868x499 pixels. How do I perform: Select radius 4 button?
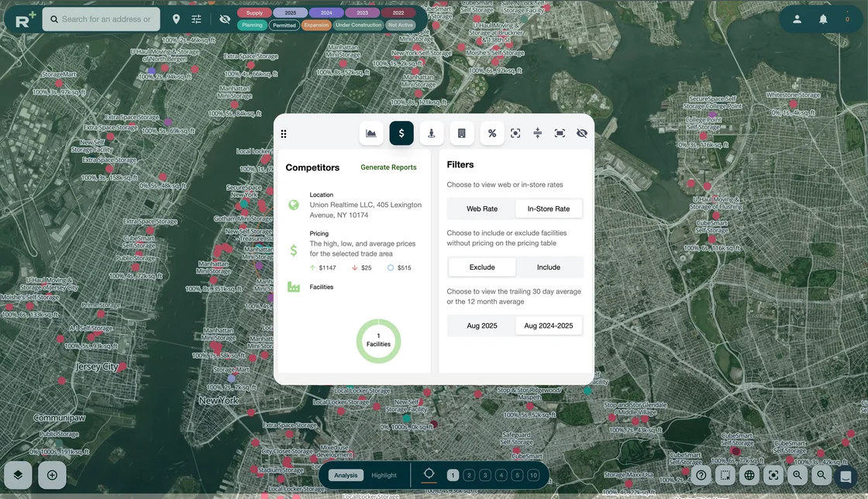pyautogui.click(x=501, y=475)
